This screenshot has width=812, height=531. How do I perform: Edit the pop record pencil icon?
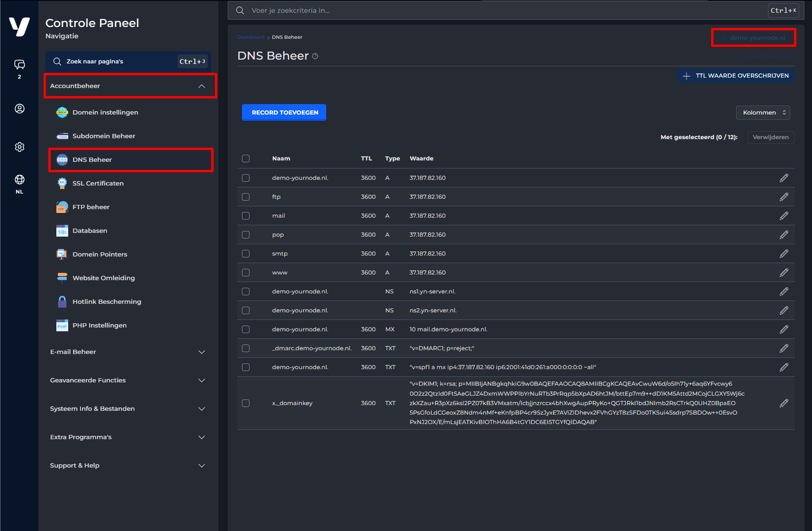pyautogui.click(x=784, y=235)
